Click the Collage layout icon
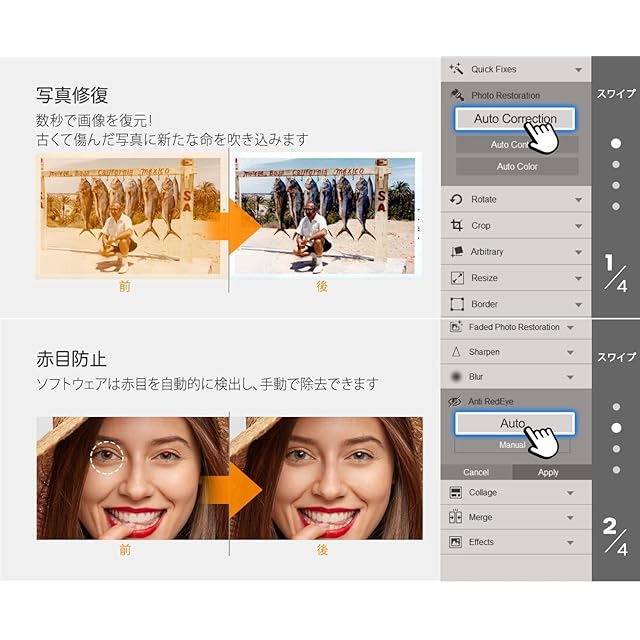 [456, 493]
